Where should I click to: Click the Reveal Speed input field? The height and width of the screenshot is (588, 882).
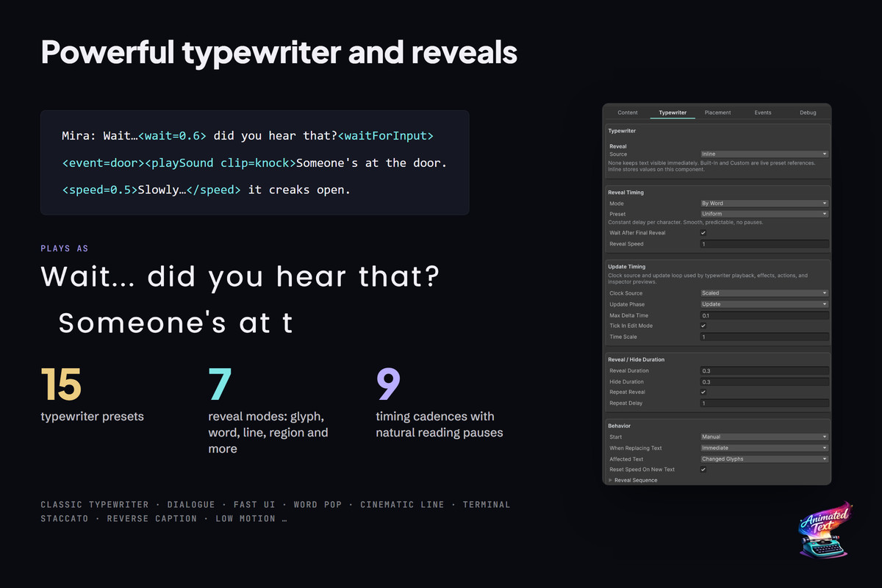[764, 244]
